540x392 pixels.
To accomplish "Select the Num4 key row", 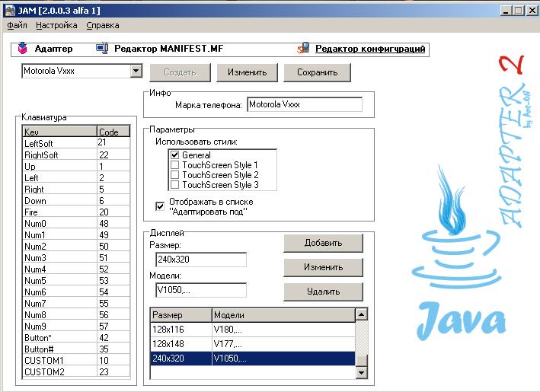I will 76,269.
